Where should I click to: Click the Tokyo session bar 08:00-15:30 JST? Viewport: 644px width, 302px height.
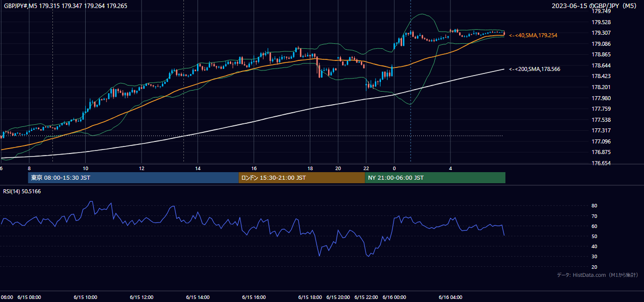(133, 178)
